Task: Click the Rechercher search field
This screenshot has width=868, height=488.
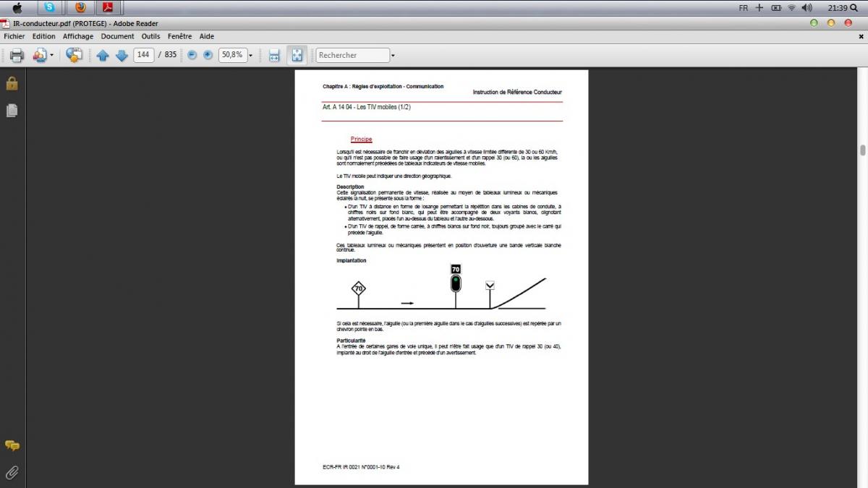Action: (x=352, y=55)
